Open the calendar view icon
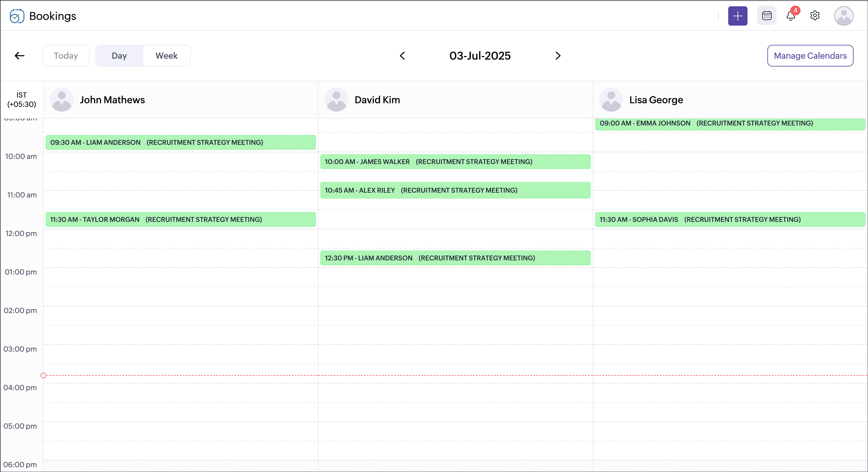 tap(766, 16)
